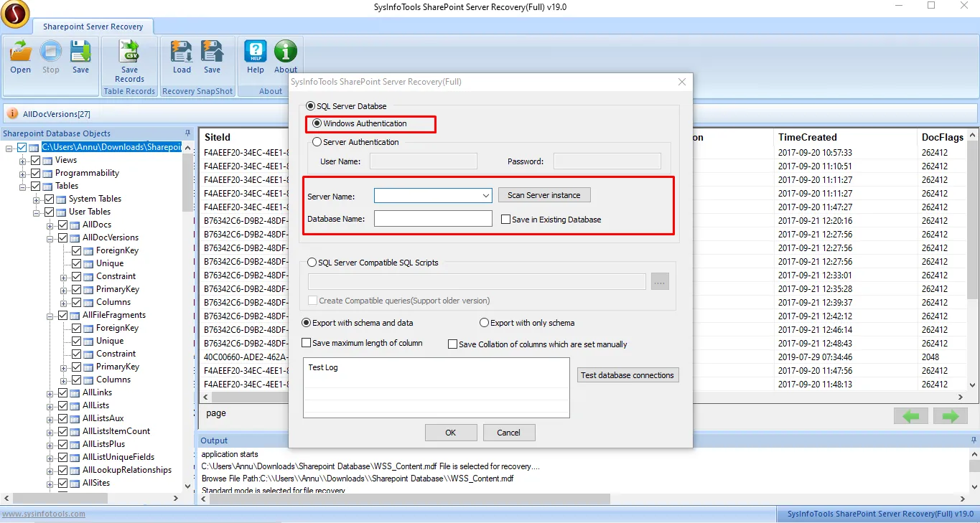This screenshot has width=980, height=523.
Task: Choose SQL Server Compatible SQL Scripts option
Action: (312, 263)
